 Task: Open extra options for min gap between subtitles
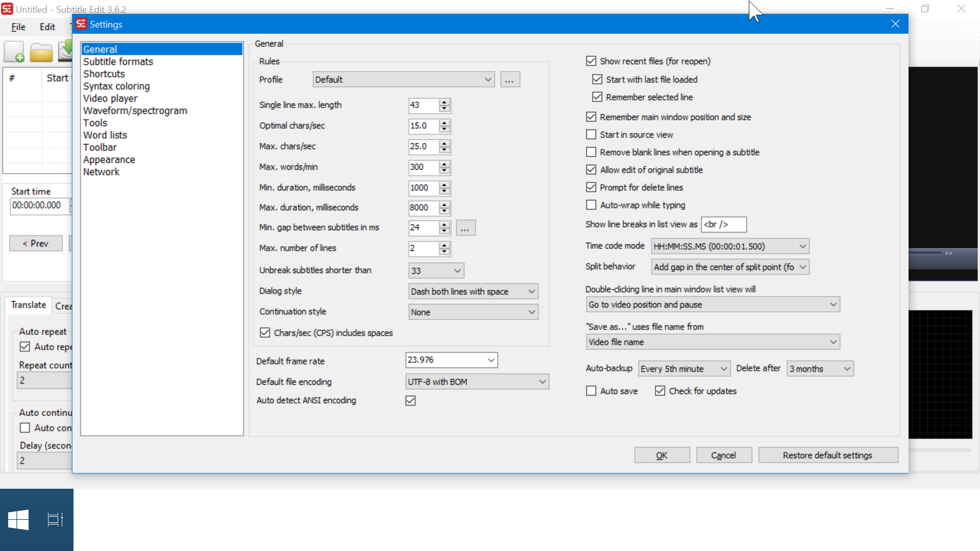(465, 228)
